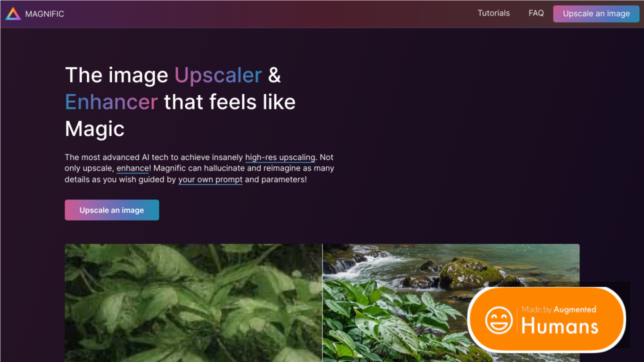This screenshot has width=644, height=362.
Task: Click the comparison slider divider line
Action: [322, 303]
